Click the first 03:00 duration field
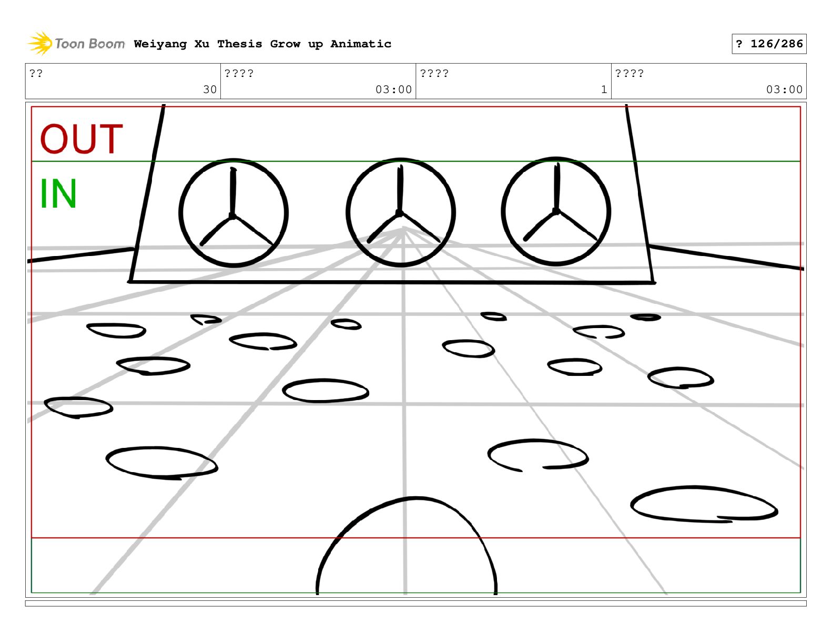 (x=318, y=81)
